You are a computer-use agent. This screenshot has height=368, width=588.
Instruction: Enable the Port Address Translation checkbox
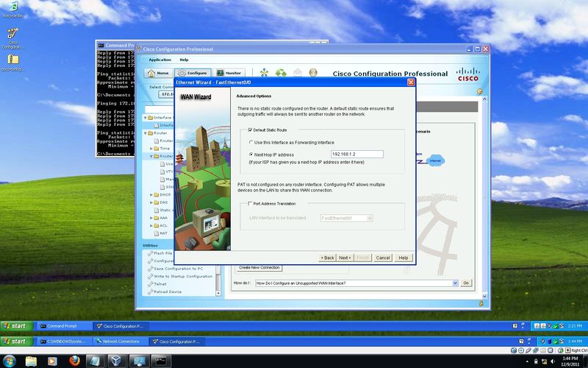250,204
